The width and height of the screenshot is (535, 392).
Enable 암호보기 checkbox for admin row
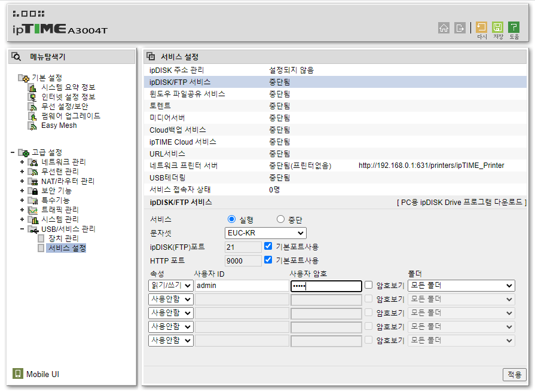coord(369,286)
